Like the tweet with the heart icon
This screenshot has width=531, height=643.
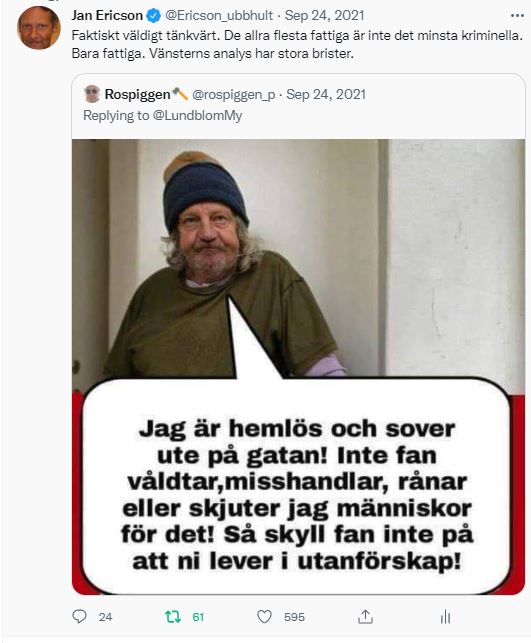tap(264, 616)
